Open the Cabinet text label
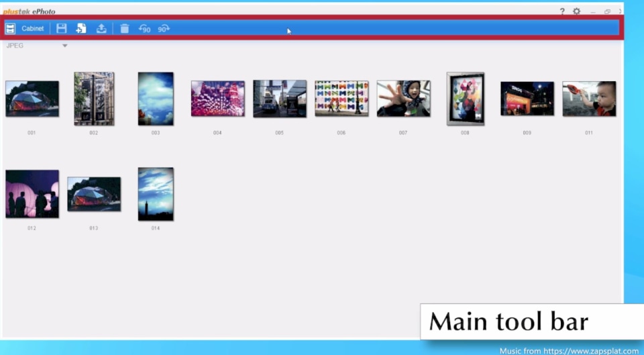Image resolution: width=644 pixels, height=355 pixels. (32, 28)
